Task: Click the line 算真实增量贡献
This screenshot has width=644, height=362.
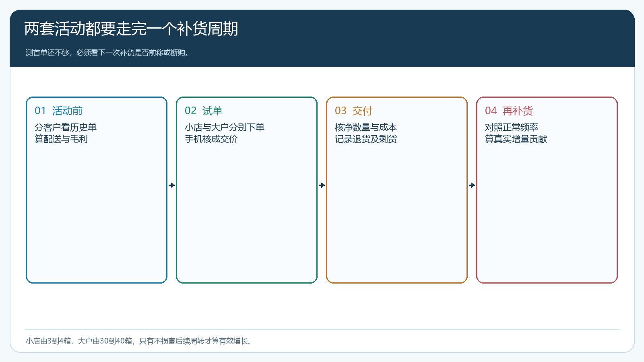Action: (516, 139)
